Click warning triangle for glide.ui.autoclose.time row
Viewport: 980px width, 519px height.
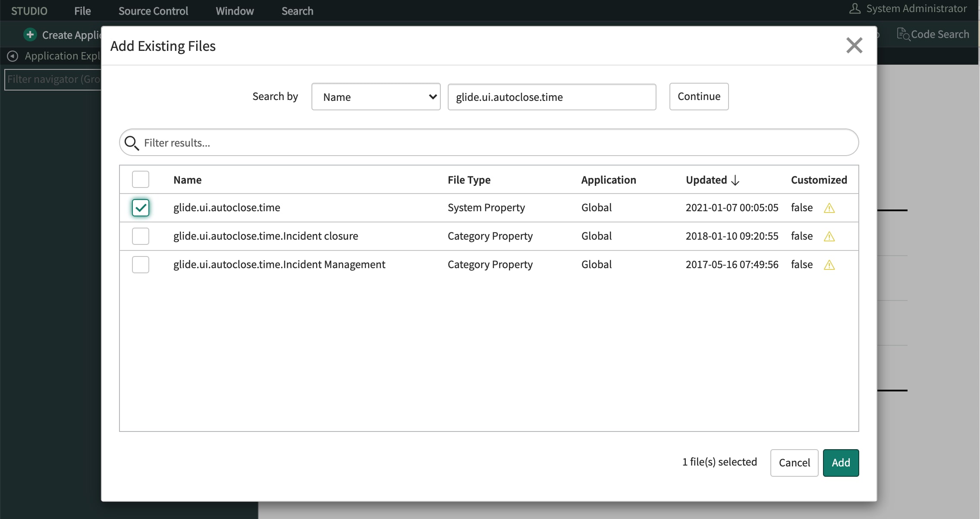pos(829,208)
